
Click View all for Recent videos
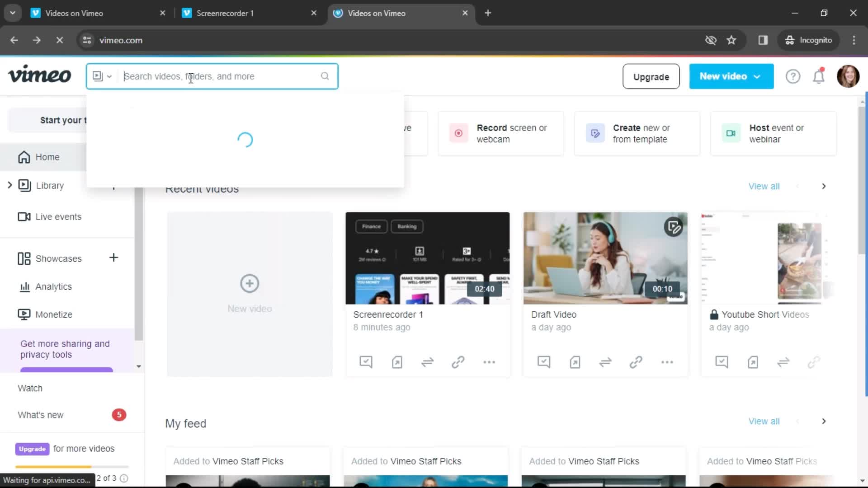(764, 186)
